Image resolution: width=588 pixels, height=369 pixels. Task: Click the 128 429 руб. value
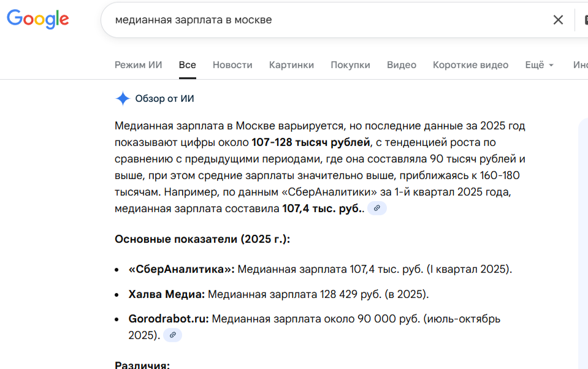[351, 294]
